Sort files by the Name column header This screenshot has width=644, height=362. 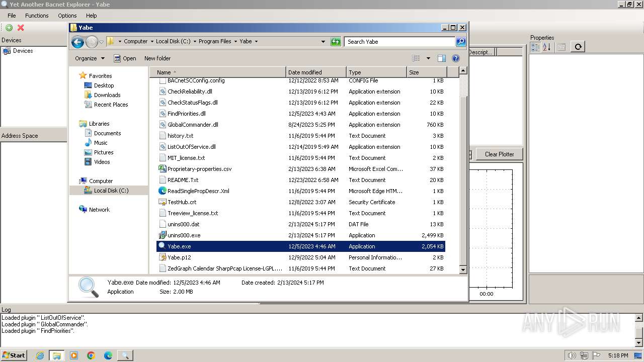pos(218,72)
